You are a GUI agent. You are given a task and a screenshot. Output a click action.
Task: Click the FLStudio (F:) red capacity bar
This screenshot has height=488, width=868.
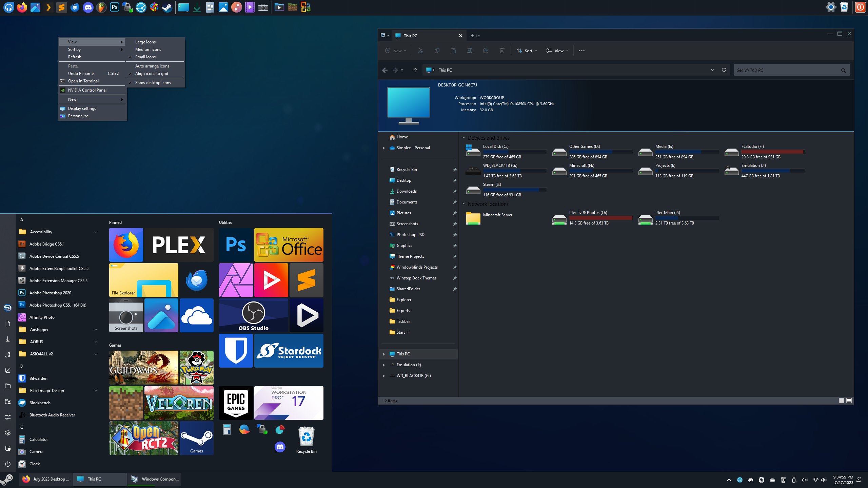[773, 152]
